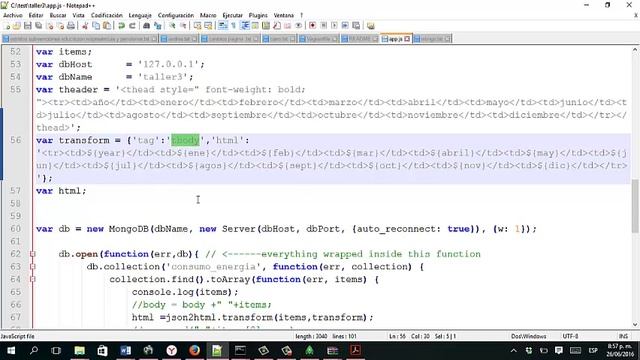Click the last toolbar plugin icon
The image size is (640, 360).
click(x=371, y=26)
